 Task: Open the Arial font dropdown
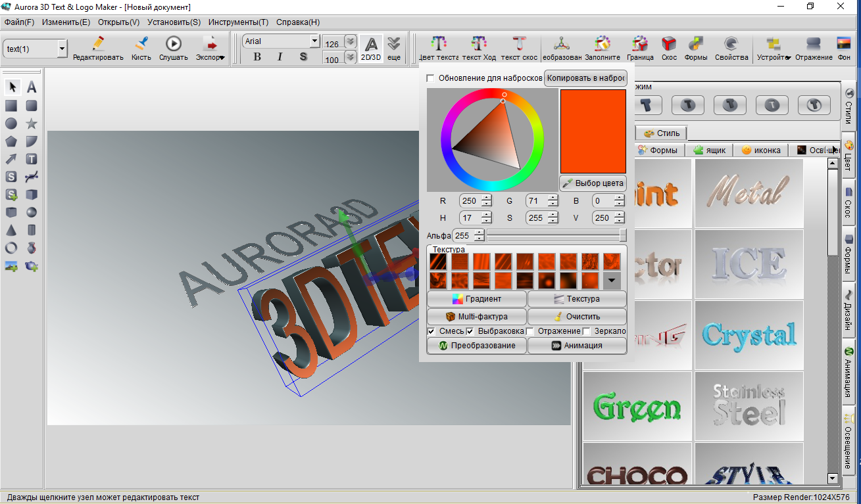[314, 41]
